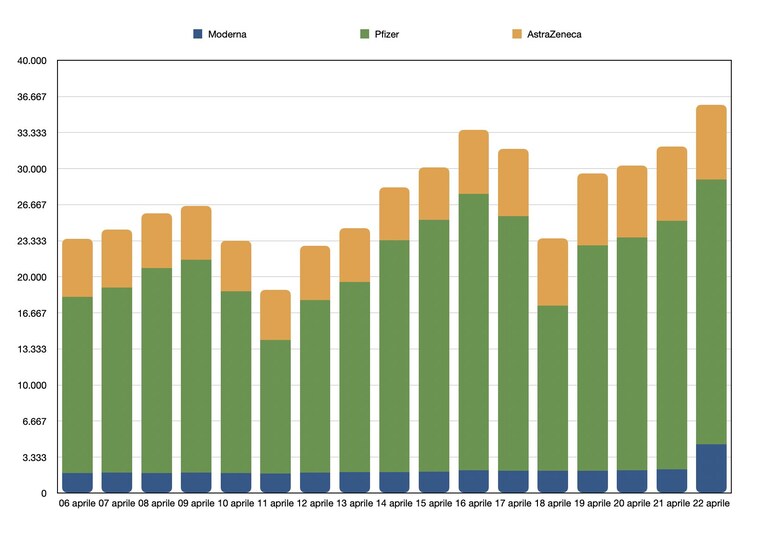Click the AstraZeneca segment of the 18 aprile bar
Image resolution: width=767 pixels, height=538 pixels.
pos(553,272)
